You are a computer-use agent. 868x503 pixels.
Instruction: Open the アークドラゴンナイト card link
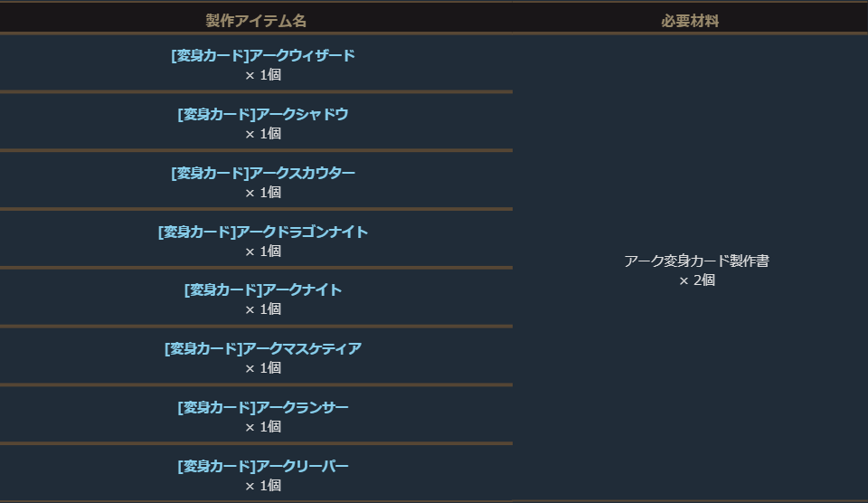point(263,233)
